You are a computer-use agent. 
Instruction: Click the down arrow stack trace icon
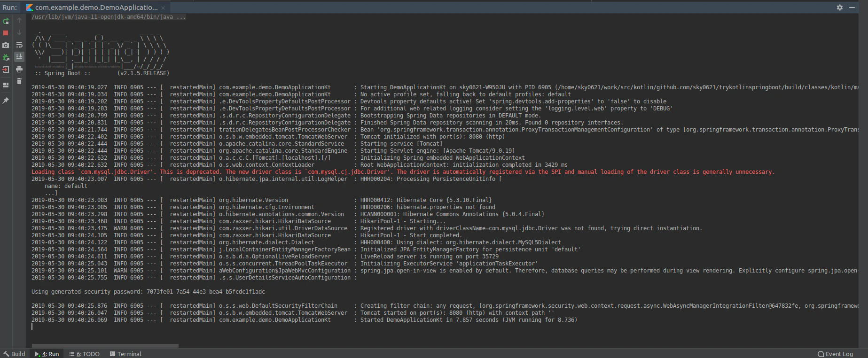pos(19,33)
